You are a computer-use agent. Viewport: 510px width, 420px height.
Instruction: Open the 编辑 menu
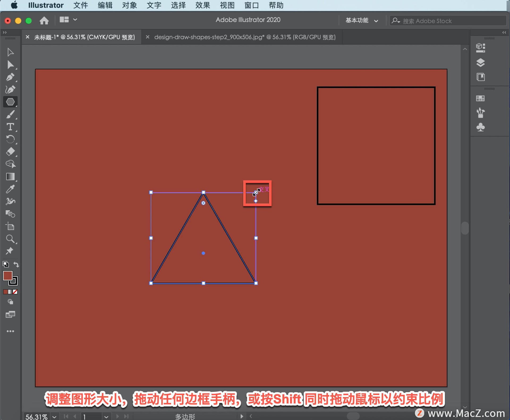105,5
